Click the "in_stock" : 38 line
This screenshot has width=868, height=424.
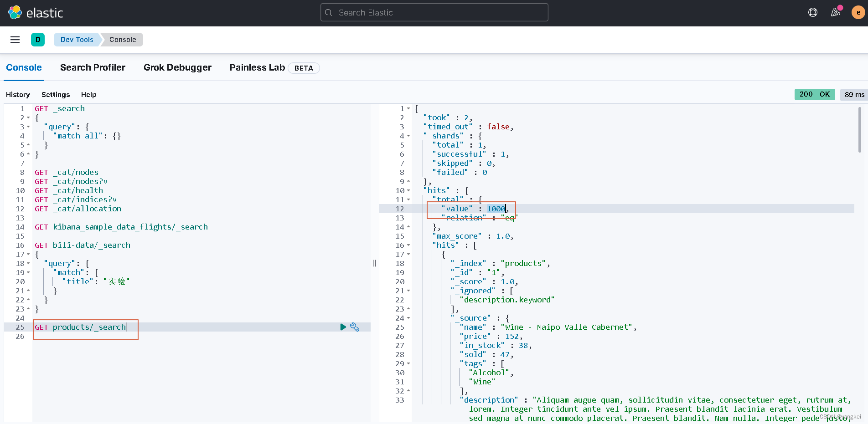[x=496, y=345]
